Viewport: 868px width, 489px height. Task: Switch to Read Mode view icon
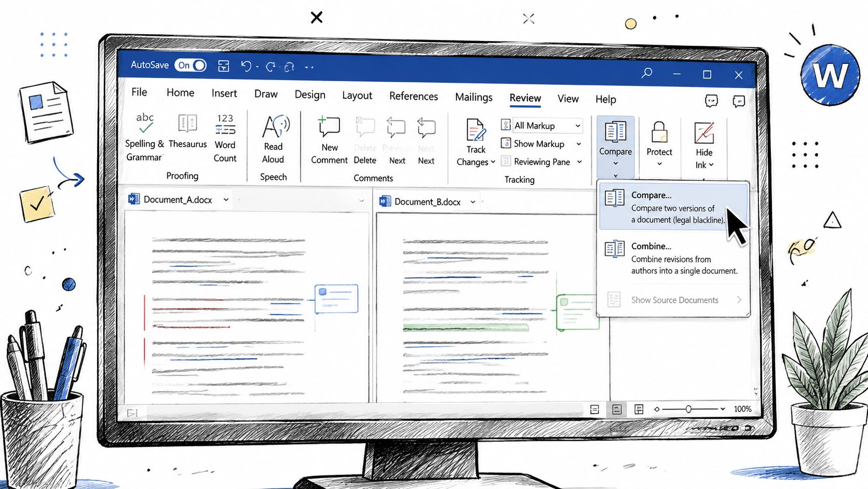595,409
